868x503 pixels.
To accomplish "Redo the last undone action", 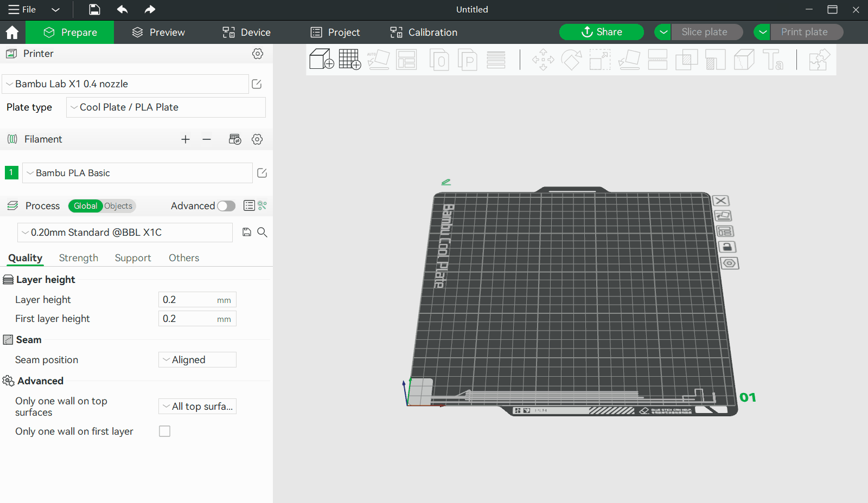I will click(x=150, y=9).
